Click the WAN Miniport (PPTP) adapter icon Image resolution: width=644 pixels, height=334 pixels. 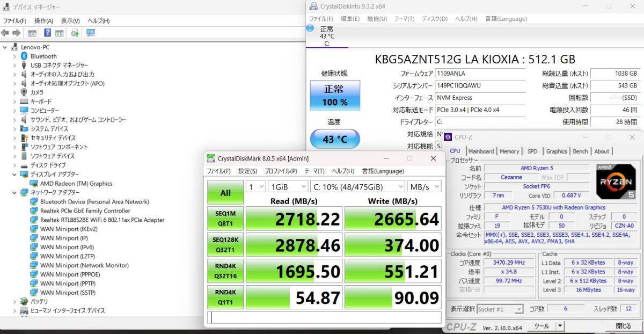[x=34, y=284]
